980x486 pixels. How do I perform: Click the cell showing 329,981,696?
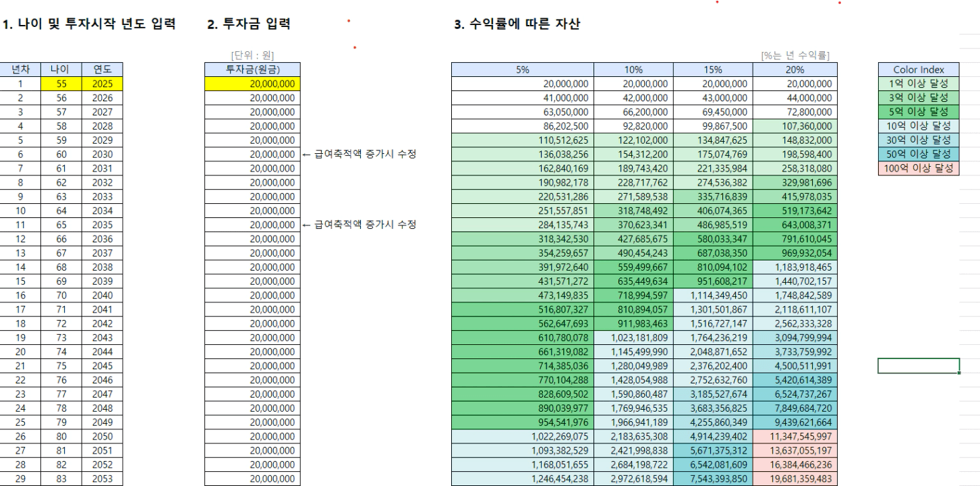point(795,183)
